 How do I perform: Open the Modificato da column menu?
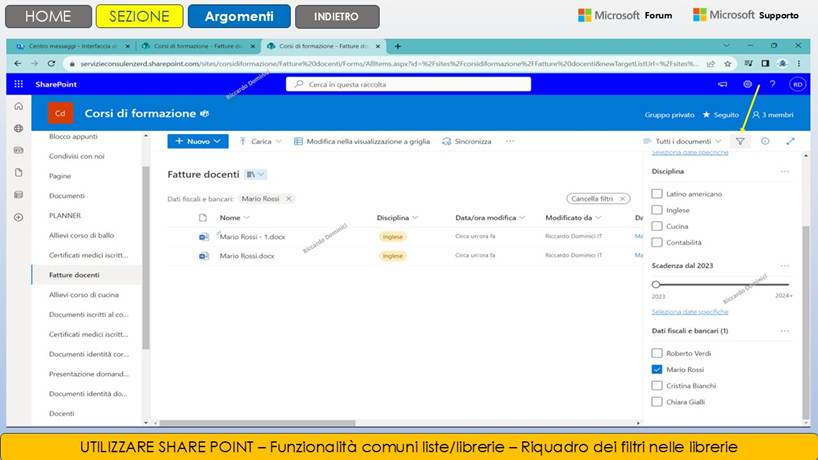coord(573,217)
